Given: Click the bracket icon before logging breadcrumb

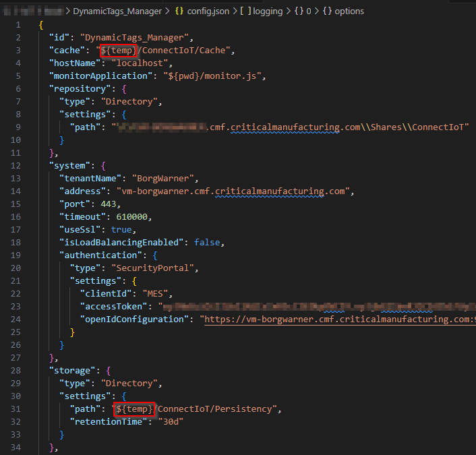Looking at the screenshot, I should (245, 11).
